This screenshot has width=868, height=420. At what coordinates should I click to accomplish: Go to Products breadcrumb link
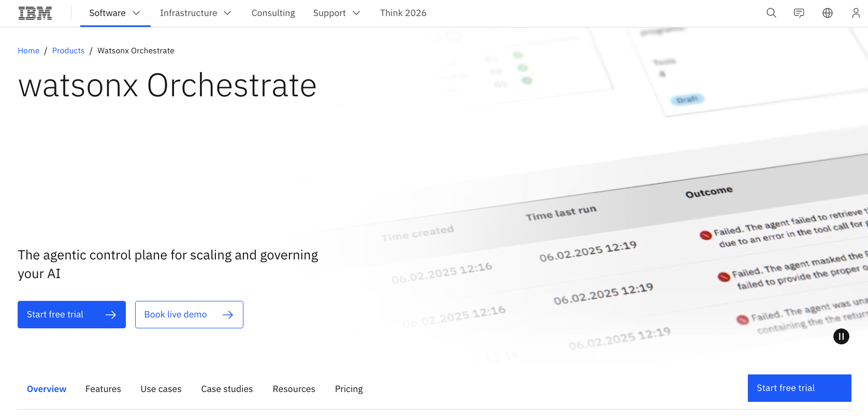pyautogui.click(x=68, y=51)
